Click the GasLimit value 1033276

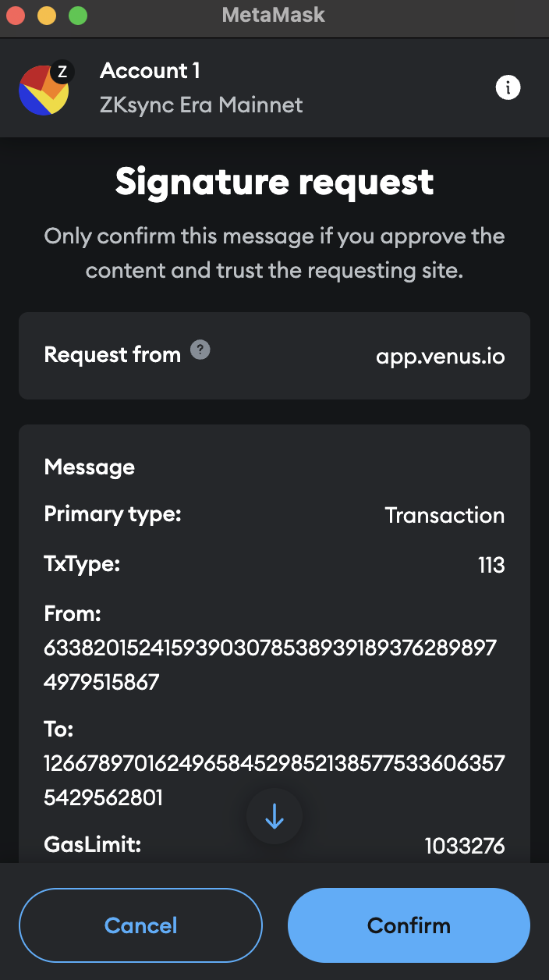point(465,845)
